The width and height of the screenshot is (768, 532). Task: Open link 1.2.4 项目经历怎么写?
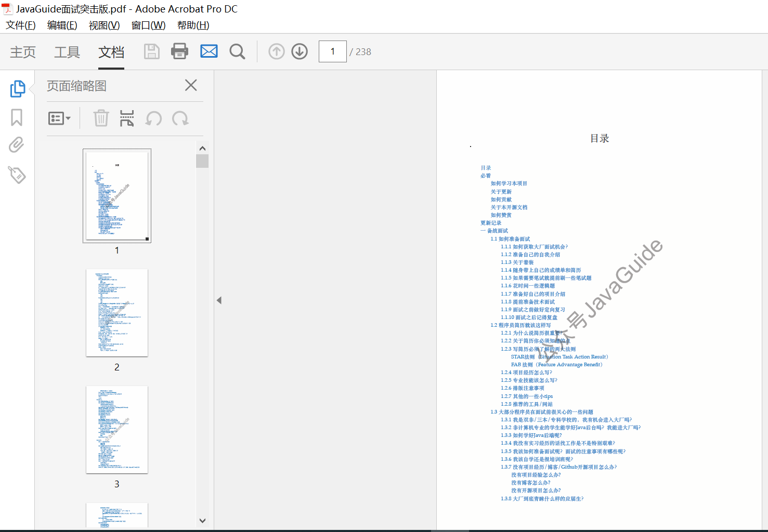(x=526, y=373)
